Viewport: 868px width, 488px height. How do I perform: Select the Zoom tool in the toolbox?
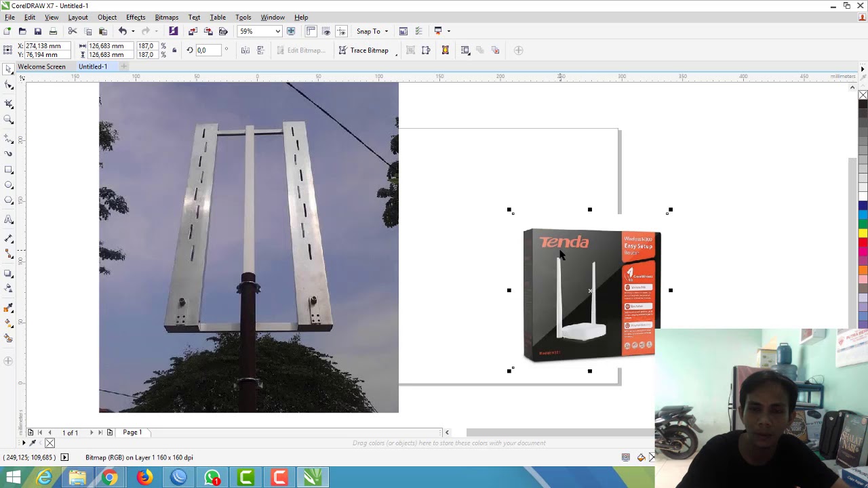coord(9,119)
